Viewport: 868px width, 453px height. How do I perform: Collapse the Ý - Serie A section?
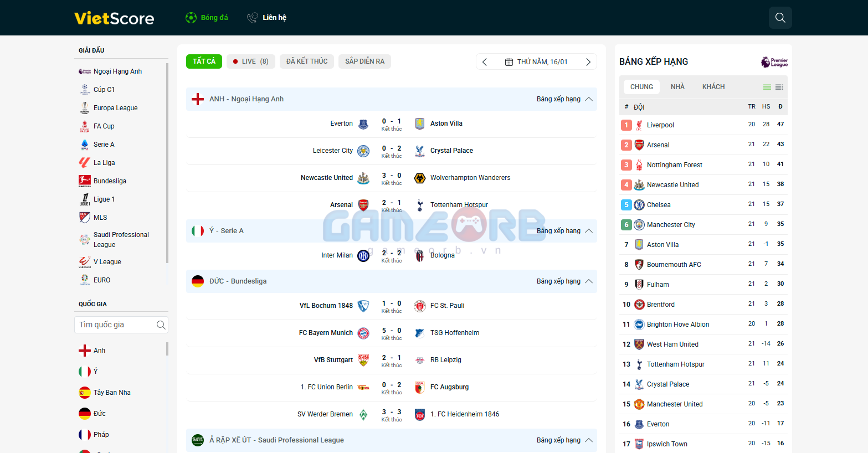(x=589, y=231)
